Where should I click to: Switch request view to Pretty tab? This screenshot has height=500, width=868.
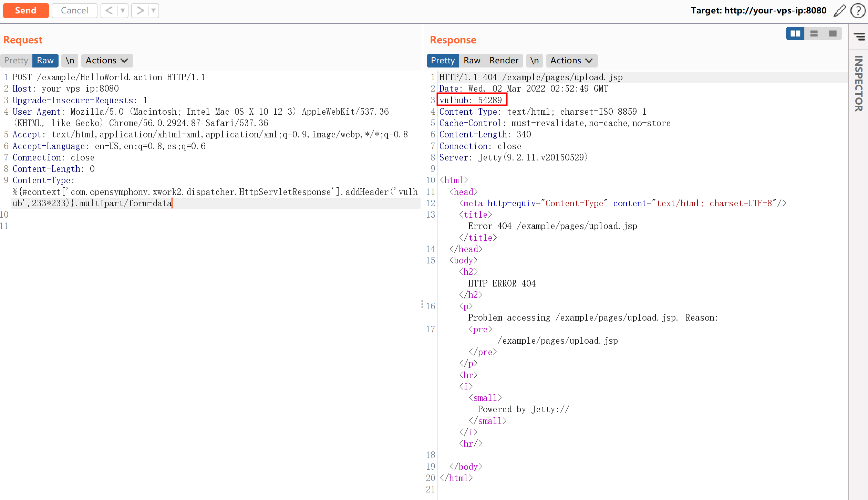tap(16, 61)
